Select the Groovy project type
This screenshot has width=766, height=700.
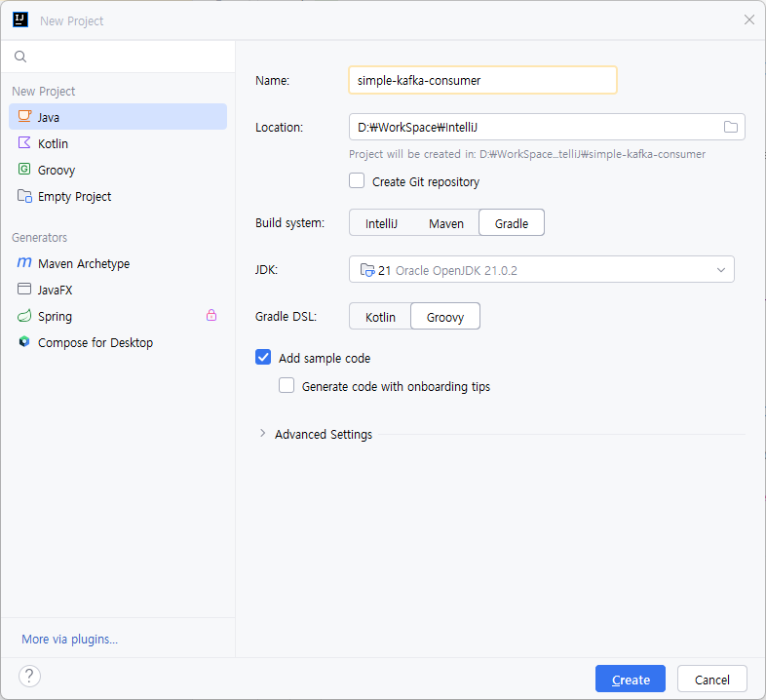point(118,170)
